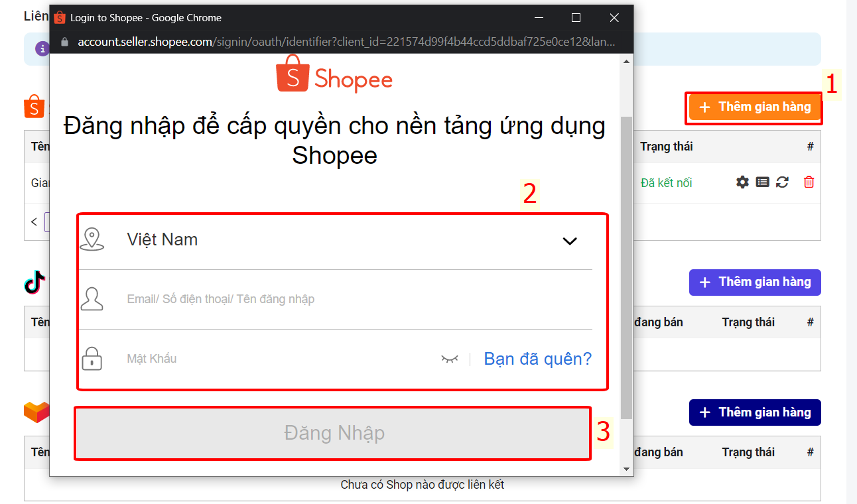Click the purple info icon in the blue banner
The width and height of the screenshot is (857, 504).
(42, 48)
